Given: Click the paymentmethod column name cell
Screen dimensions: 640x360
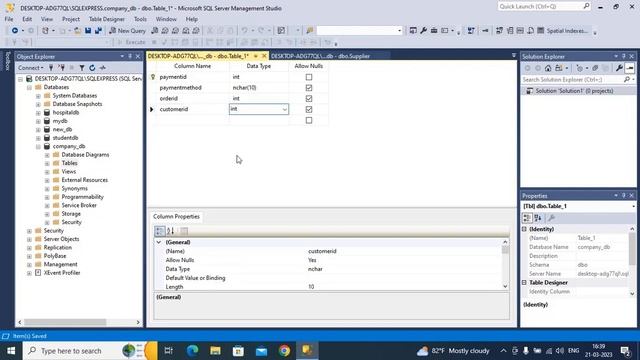Looking at the screenshot, I should 193,88.
